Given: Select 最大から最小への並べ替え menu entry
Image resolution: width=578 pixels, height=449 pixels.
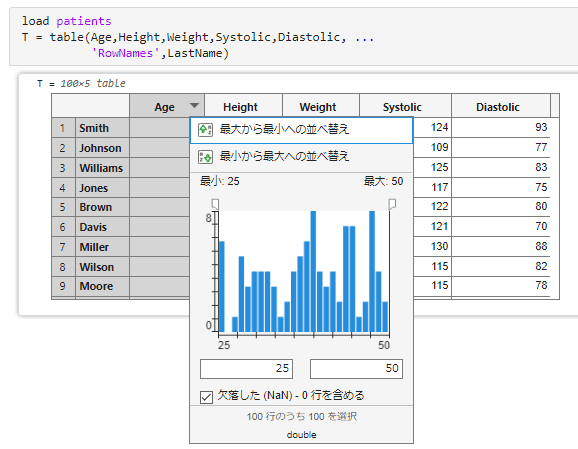Looking at the screenshot, I should tap(301, 130).
